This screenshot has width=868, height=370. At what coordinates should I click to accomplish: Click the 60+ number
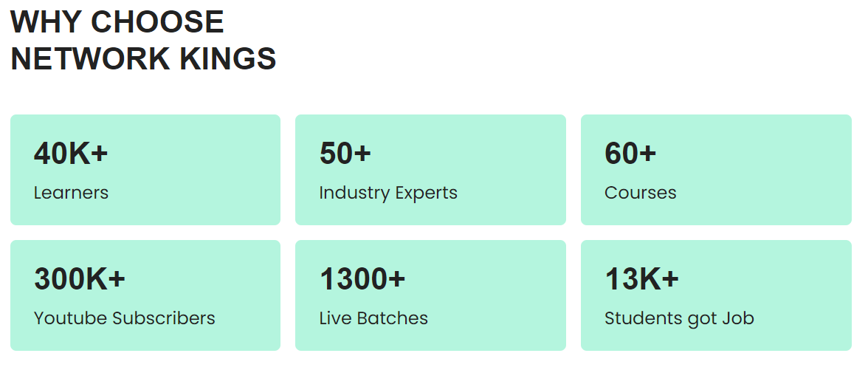click(630, 153)
